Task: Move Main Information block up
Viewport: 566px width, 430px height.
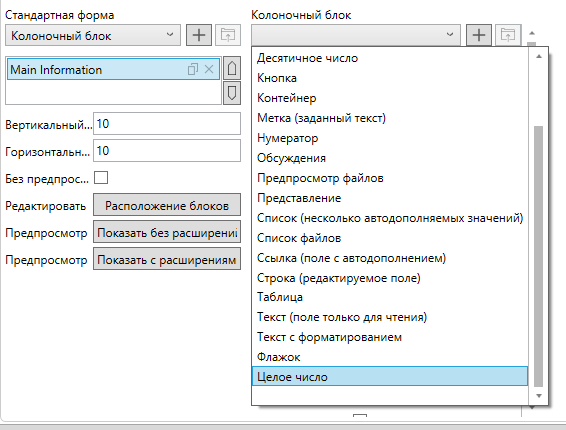Action: [x=232, y=68]
